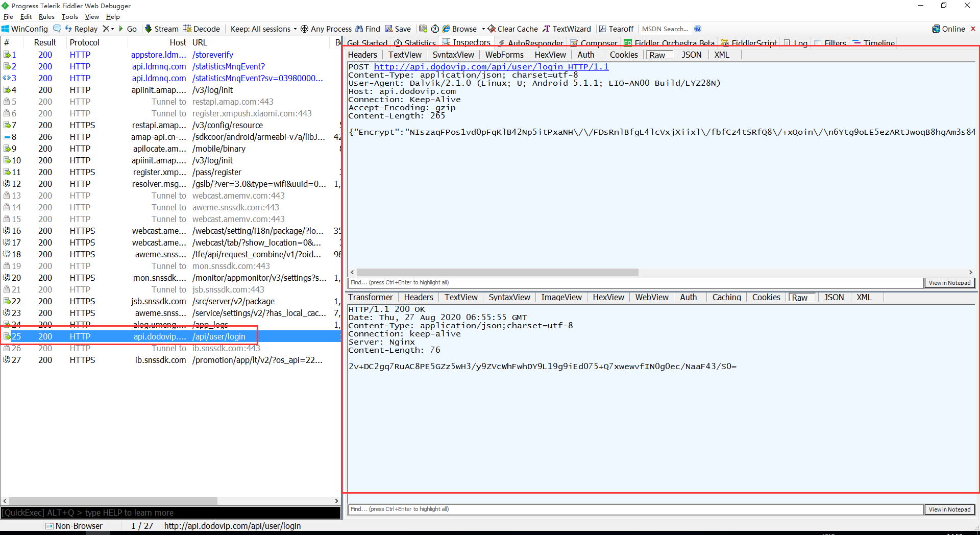This screenshot has width=980, height=535.
Task: Click the timer clock icon
Action: 435,29
